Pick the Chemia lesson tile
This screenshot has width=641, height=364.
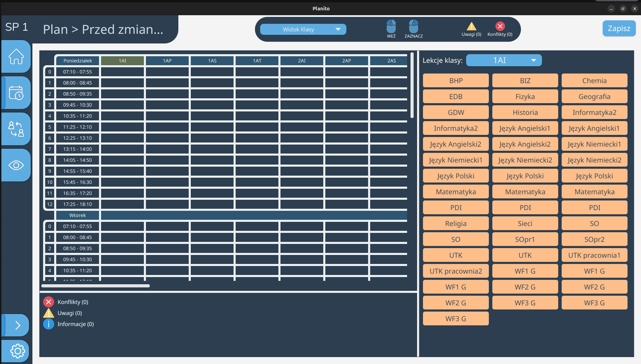click(x=594, y=80)
